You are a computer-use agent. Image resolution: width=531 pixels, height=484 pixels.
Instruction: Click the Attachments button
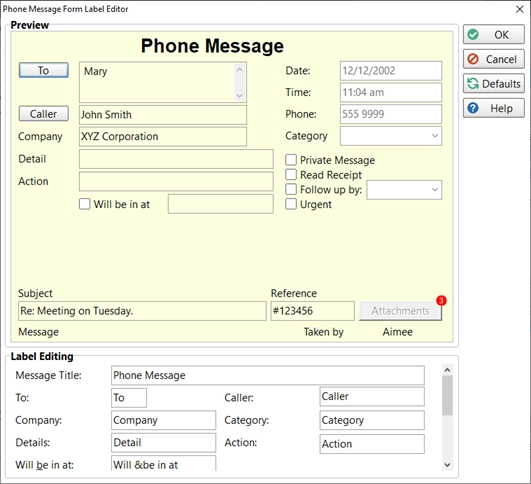point(400,311)
